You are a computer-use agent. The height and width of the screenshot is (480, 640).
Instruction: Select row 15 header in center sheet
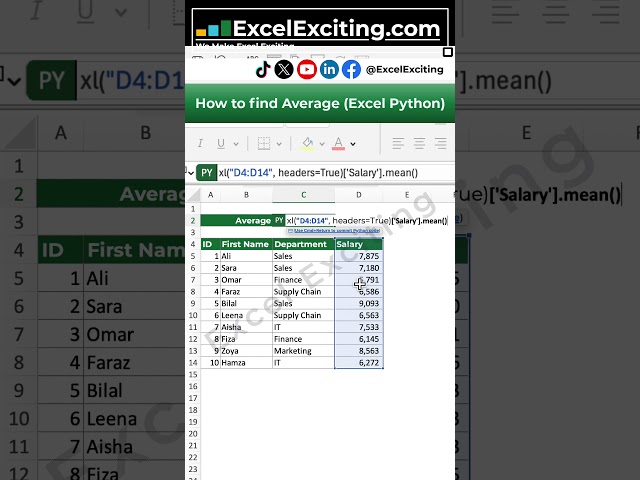[193, 374]
